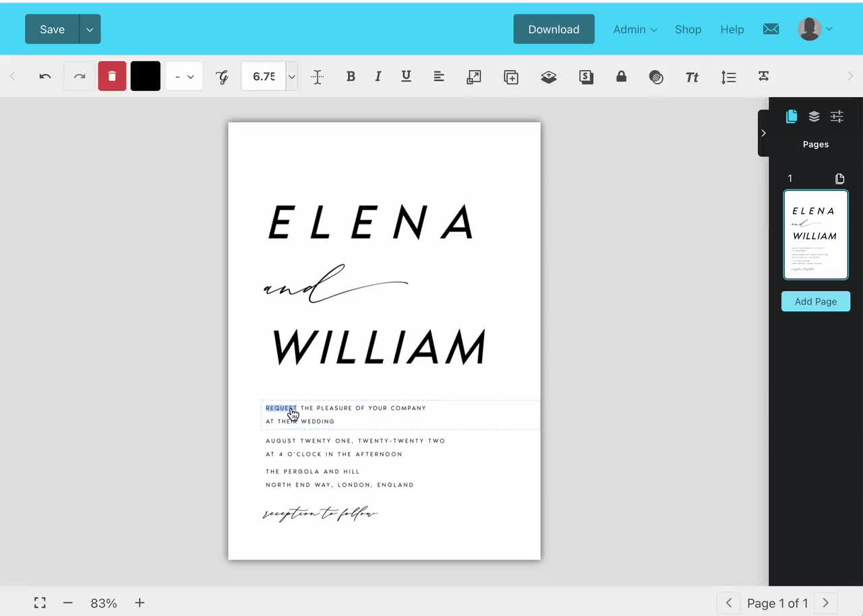Toggle fullscreen view icon
The height and width of the screenshot is (616, 863).
tap(40, 603)
